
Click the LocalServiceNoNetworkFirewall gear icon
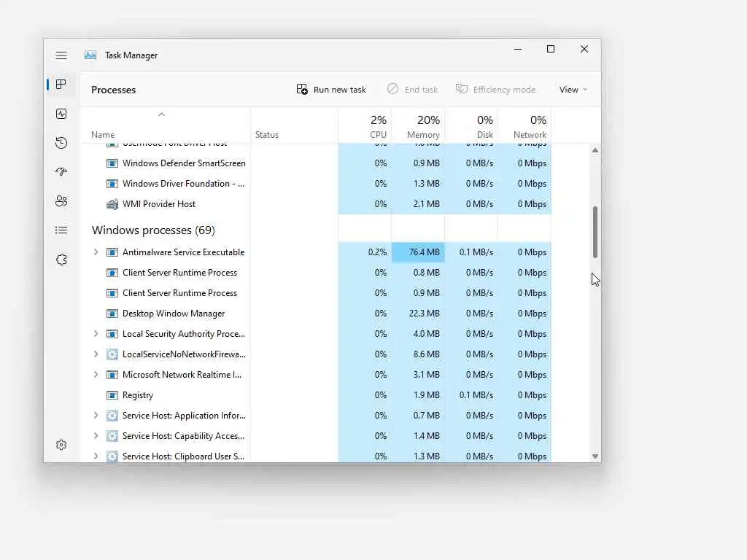pyautogui.click(x=112, y=354)
